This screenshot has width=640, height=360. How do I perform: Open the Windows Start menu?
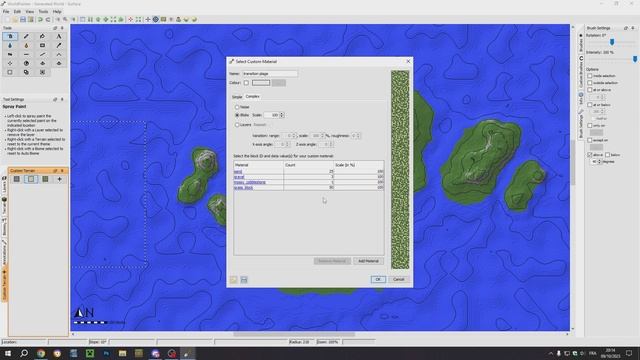[8, 353]
